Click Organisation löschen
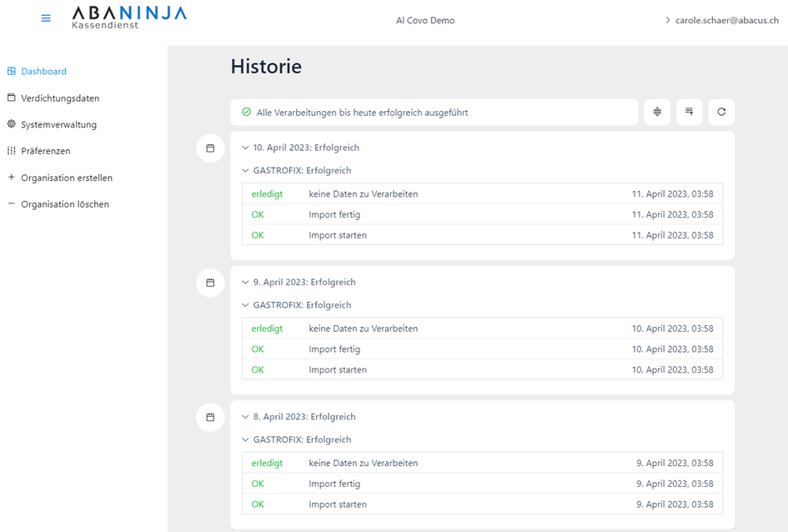This screenshot has width=788, height=532. tap(64, 204)
